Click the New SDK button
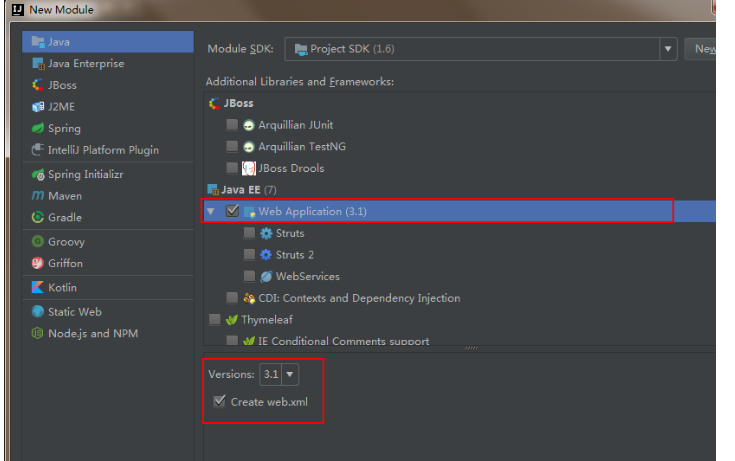735x461 pixels. [x=701, y=49]
